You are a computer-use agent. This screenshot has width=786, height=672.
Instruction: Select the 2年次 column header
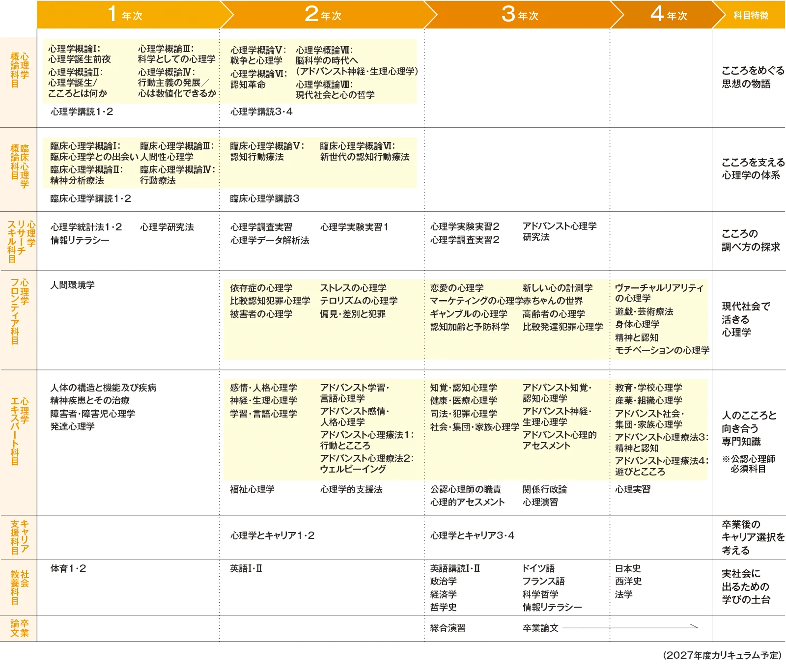click(x=323, y=15)
